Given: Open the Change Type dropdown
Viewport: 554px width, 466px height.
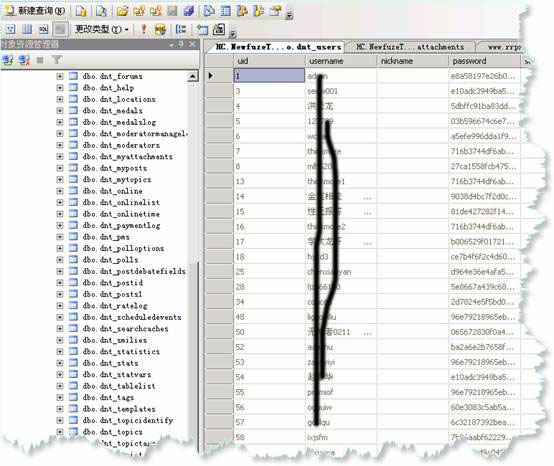Looking at the screenshot, I should (x=101, y=29).
